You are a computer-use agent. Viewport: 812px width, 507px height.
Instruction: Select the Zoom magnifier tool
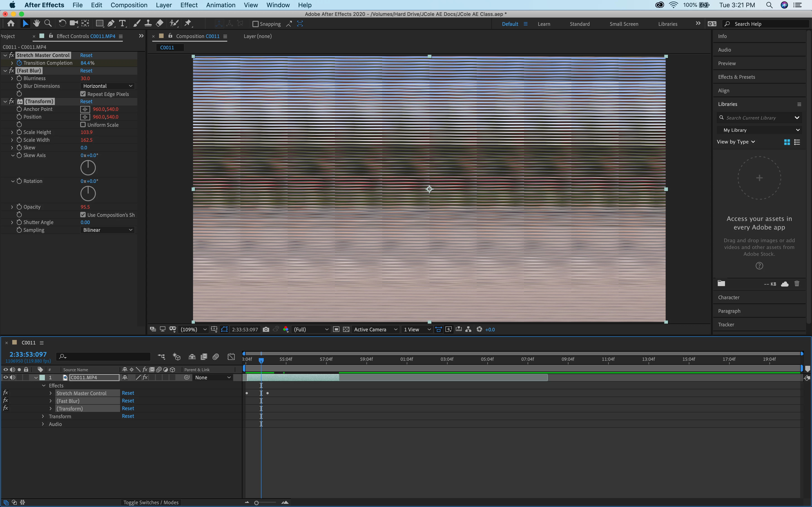(48, 24)
